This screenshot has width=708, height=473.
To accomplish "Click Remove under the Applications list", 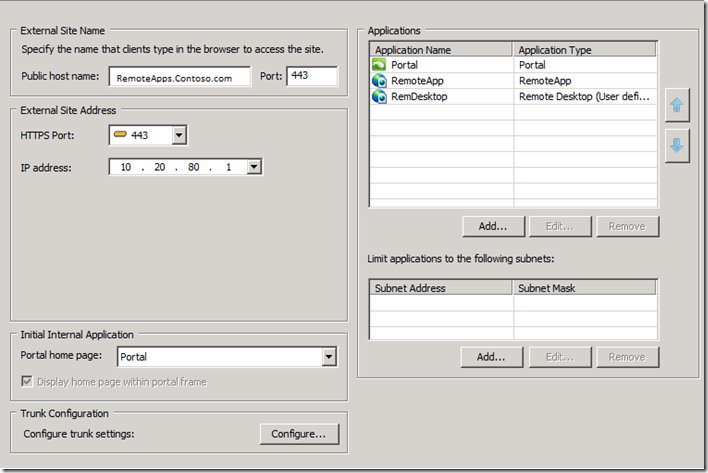I will click(x=627, y=226).
